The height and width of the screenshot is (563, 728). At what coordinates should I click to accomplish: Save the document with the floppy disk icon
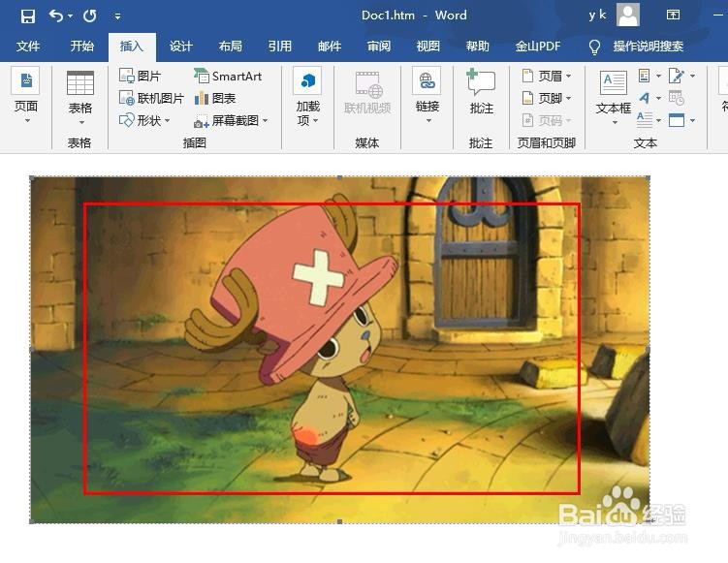28,16
